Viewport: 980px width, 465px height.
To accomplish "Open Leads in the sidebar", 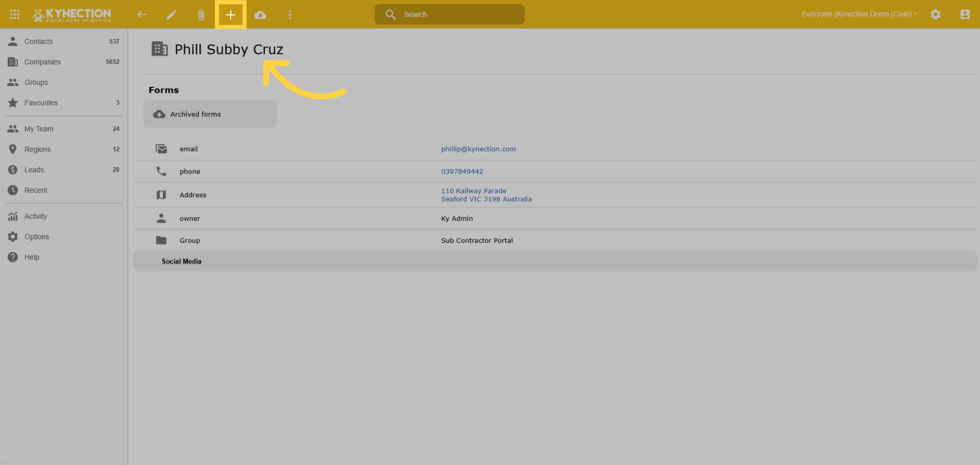I will click(x=64, y=170).
